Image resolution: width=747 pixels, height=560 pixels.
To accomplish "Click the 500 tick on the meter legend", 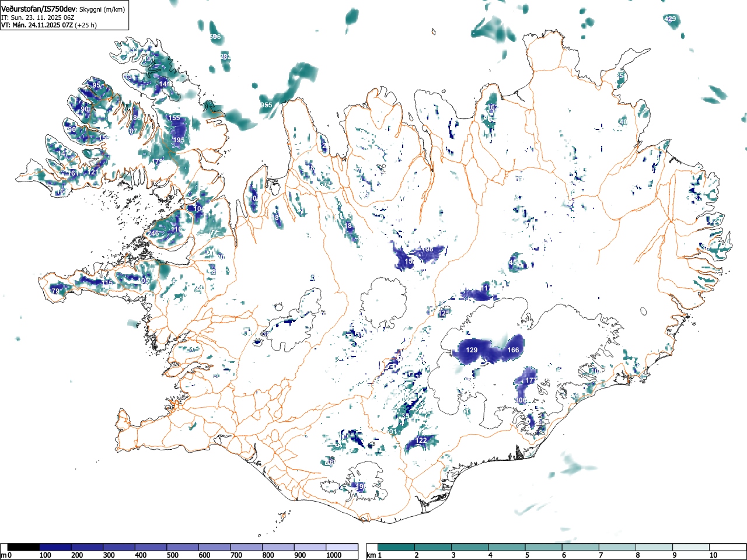I will 172,555.
